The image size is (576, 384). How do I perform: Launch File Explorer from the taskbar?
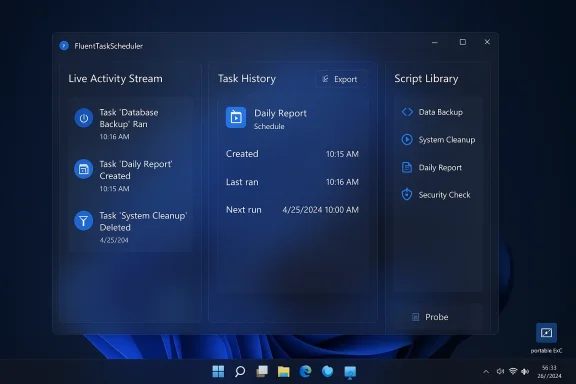284,372
